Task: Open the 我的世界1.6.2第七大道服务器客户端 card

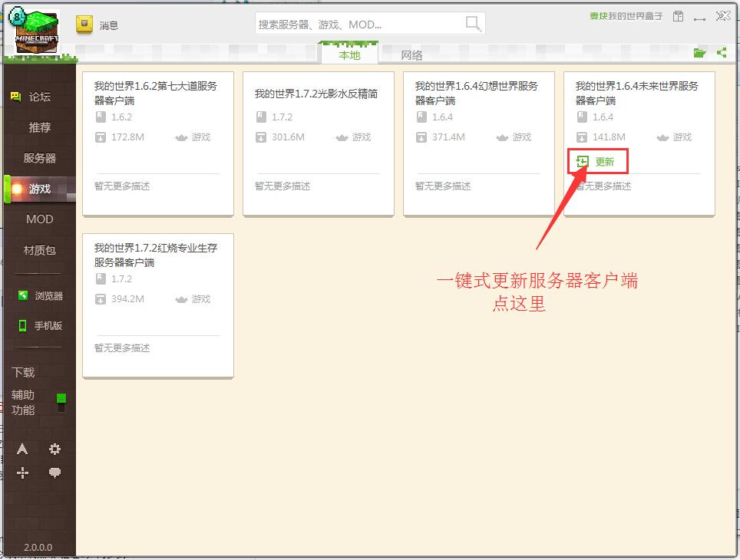Action: pyautogui.click(x=158, y=144)
